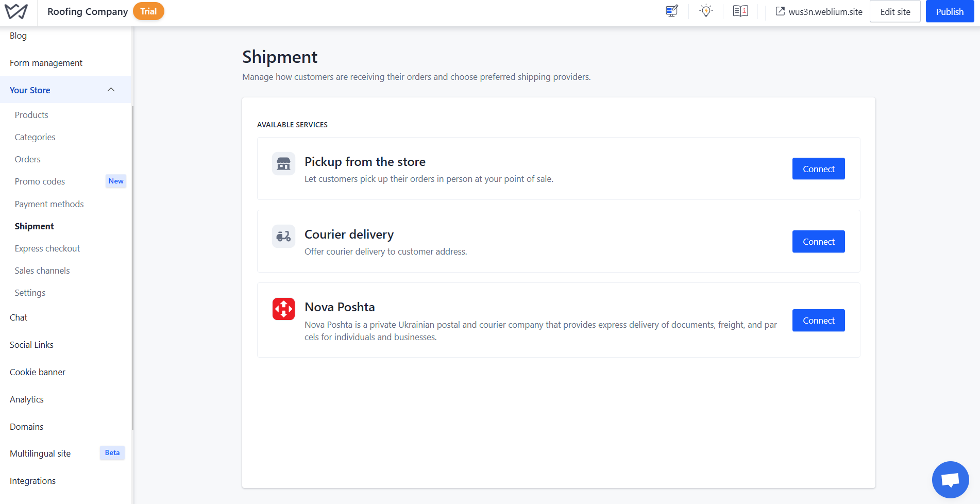Open the guide book icon

(740, 11)
